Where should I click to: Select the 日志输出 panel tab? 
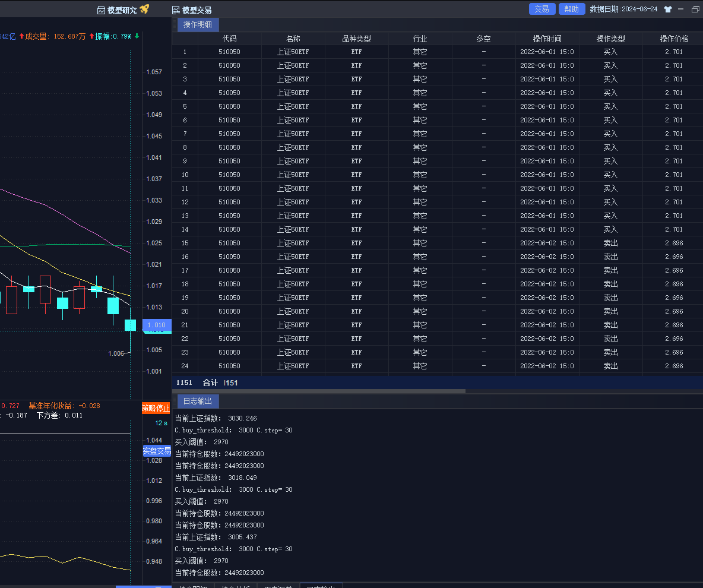click(198, 401)
